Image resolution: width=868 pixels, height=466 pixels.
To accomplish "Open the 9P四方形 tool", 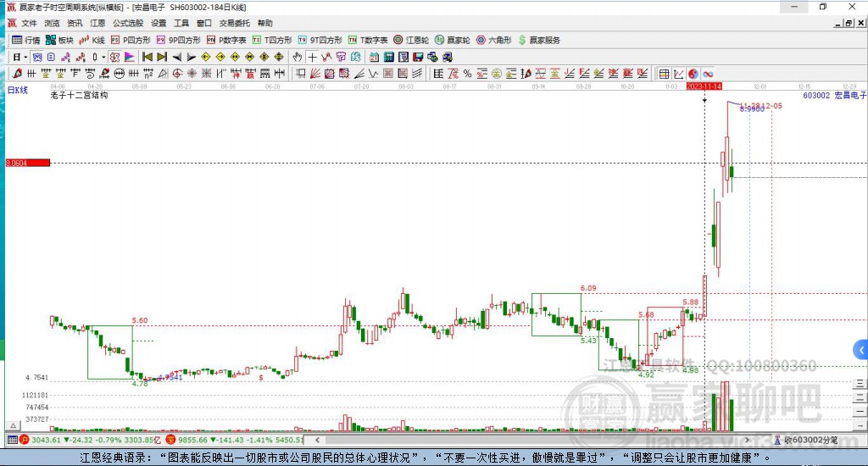I will pos(178,40).
